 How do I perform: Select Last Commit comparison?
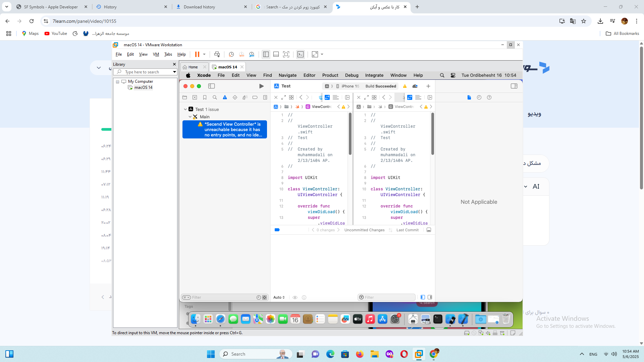tap(407, 230)
